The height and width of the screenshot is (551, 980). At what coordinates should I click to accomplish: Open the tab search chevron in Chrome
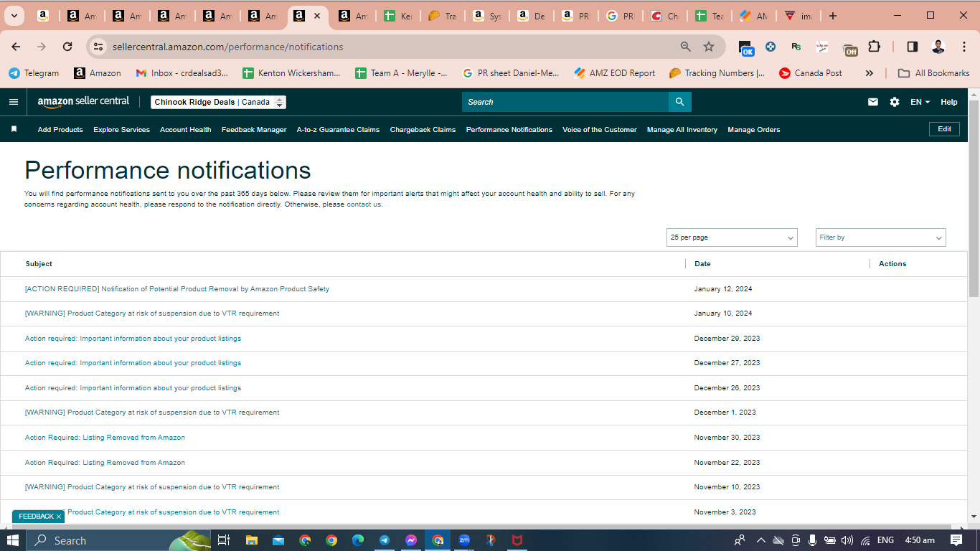[14, 16]
